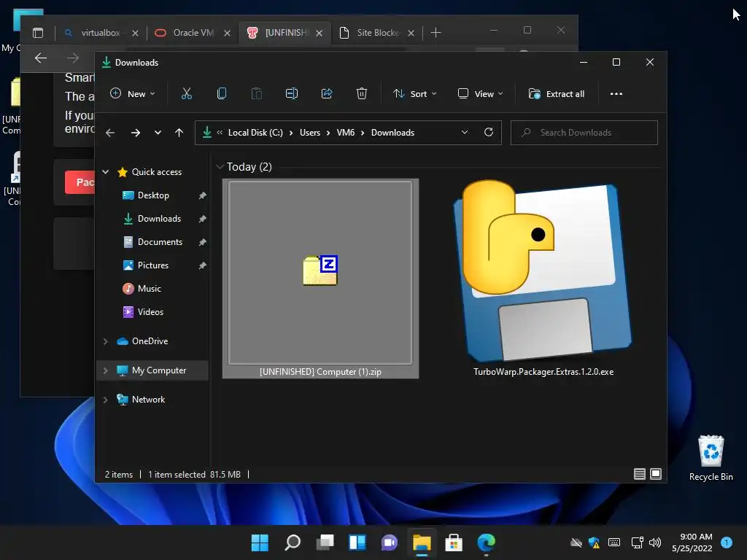This screenshot has height=560, width=747.
Task: Go up one folder level
Action: [179, 133]
